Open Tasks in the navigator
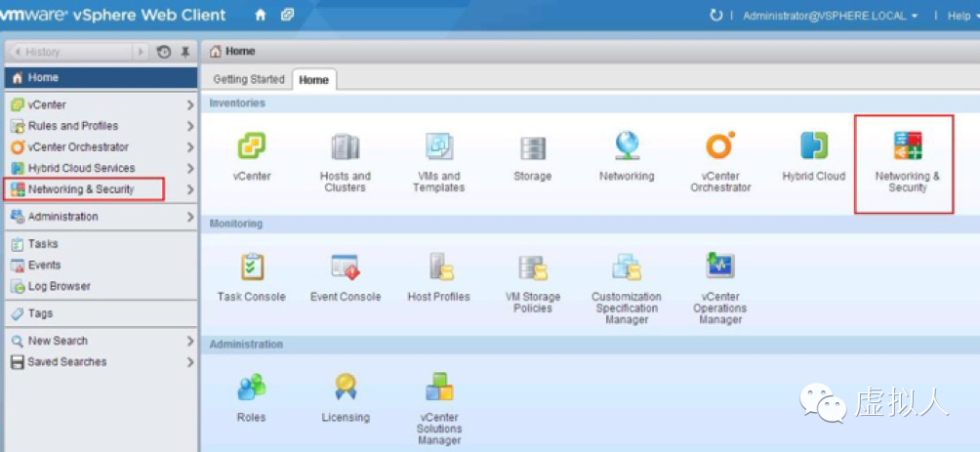The width and height of the screenshot is (980, 452). 102,244
